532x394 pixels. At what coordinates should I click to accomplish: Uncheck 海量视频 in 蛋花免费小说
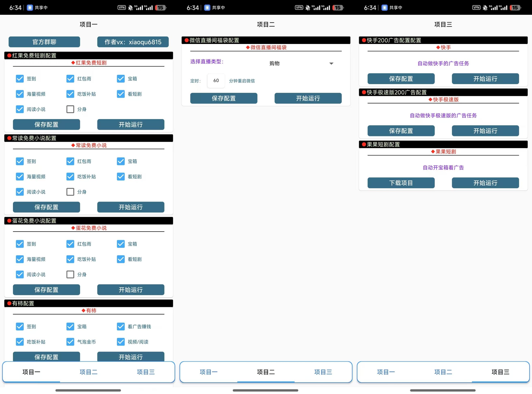(x=20, y=259)
